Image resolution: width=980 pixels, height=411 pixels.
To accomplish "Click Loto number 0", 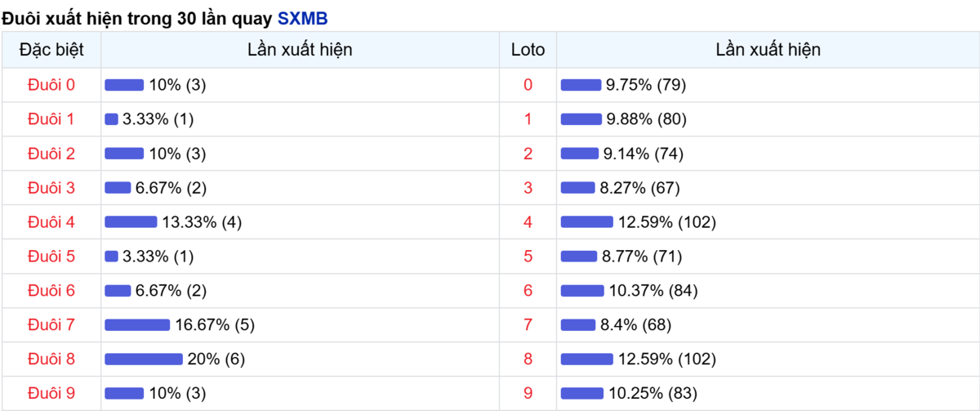I will (x=528, y=85).
